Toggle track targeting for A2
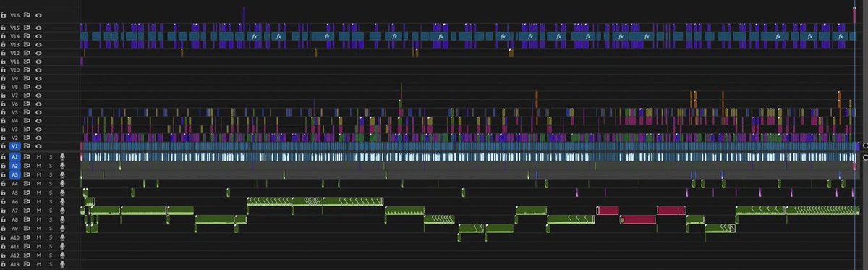This screenshot has height=270, width=868. point(15,166)
